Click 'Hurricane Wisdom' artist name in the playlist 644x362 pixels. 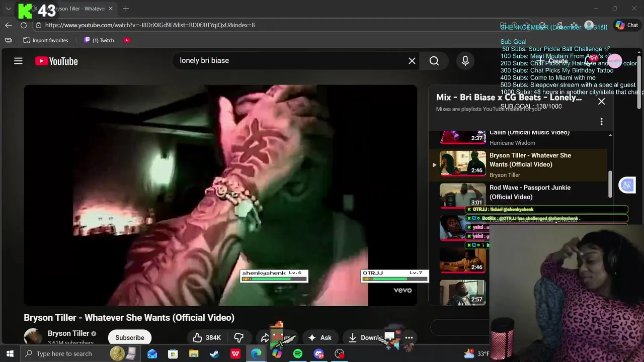click(x=512, y=143)
